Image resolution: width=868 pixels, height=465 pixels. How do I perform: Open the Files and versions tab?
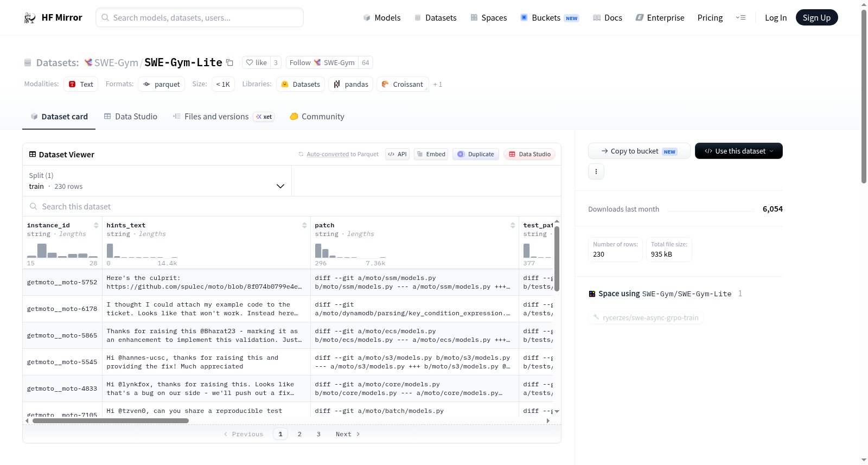coord(224,117)
